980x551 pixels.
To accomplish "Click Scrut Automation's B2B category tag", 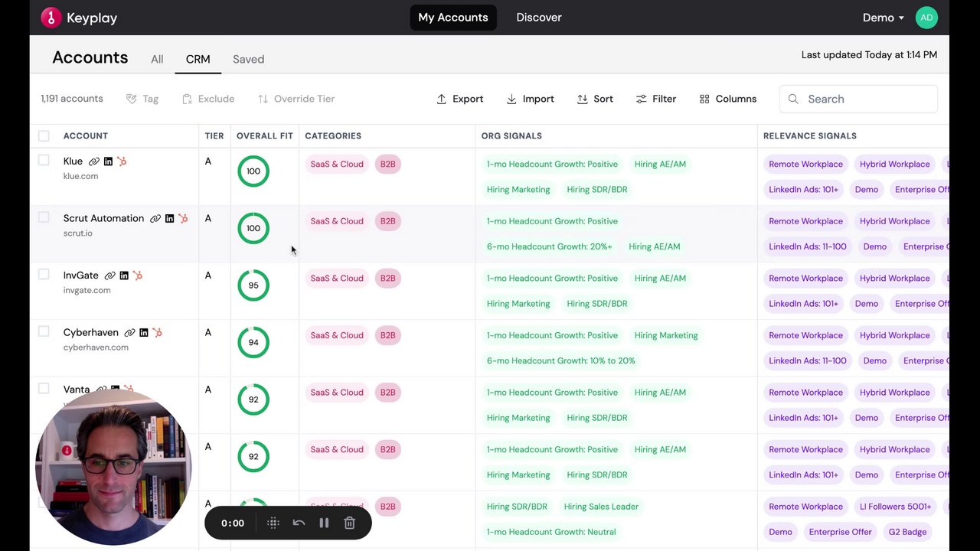I will pos(388,221).
